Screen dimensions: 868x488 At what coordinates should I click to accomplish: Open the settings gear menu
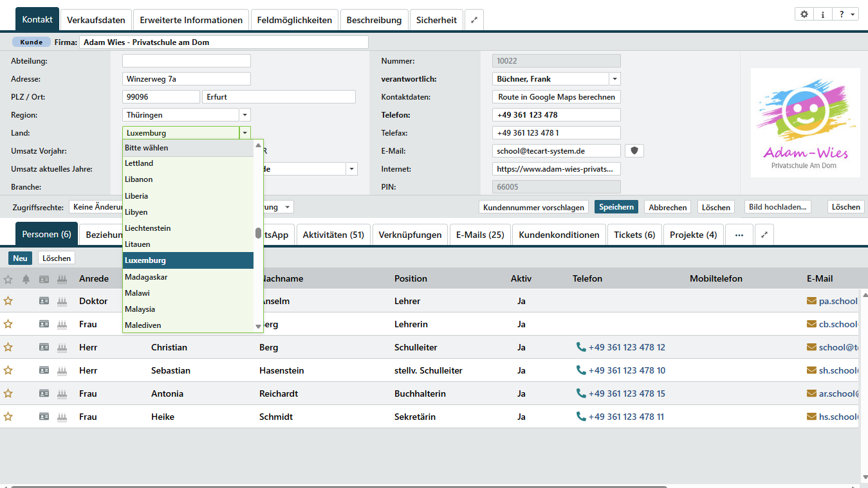click(804, 14)
